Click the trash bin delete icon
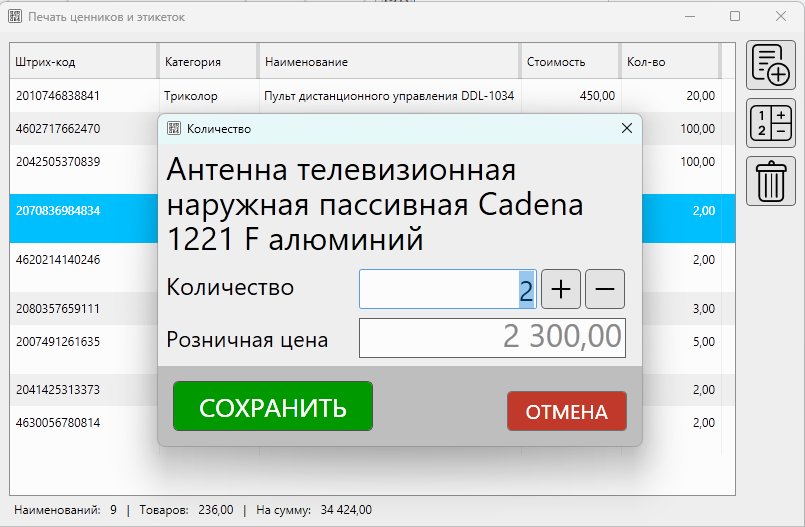The image size is (805, 527). coord(771,182)
